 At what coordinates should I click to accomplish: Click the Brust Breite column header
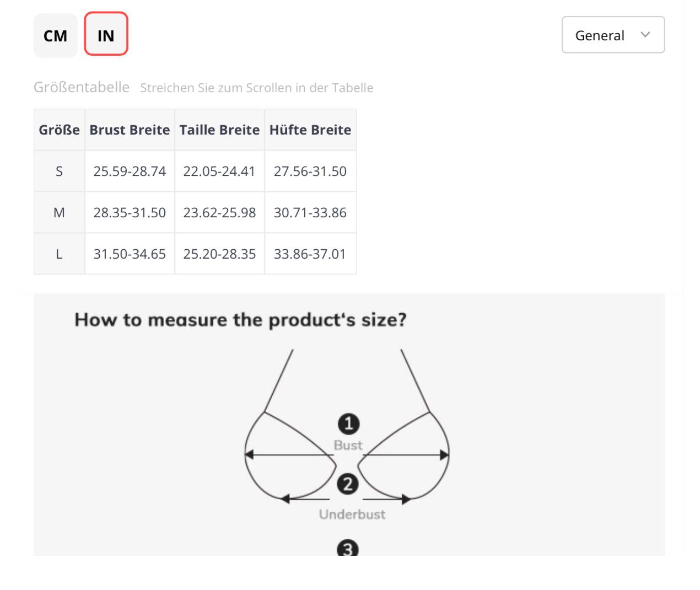click(130, 130)
